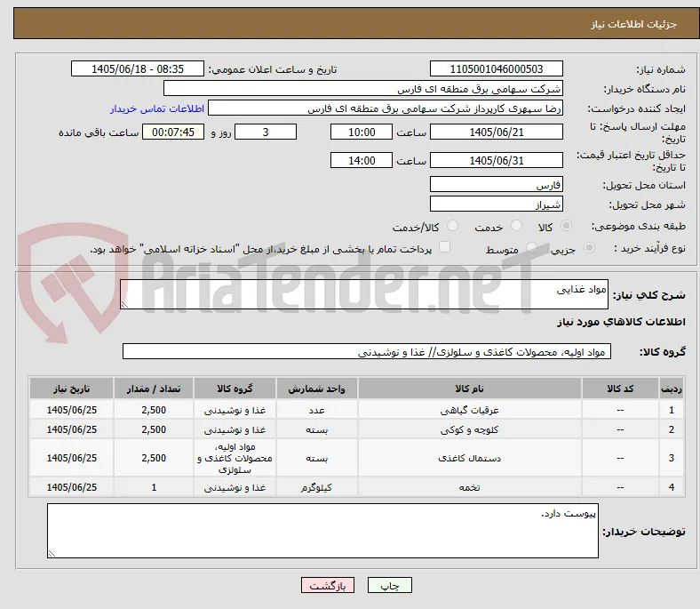Select the عرقیات گیاهی table row
The image size is (700, 609).
tap(357, 410)
